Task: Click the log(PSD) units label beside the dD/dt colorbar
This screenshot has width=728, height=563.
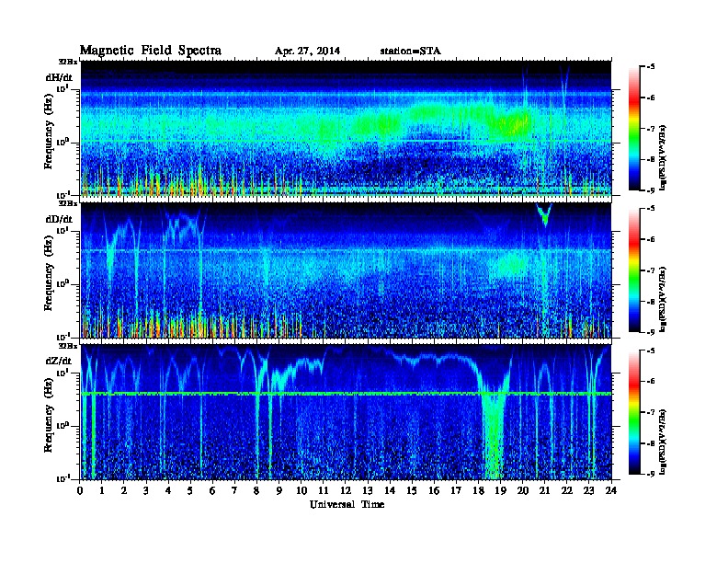Action: (x=664, y=299)
